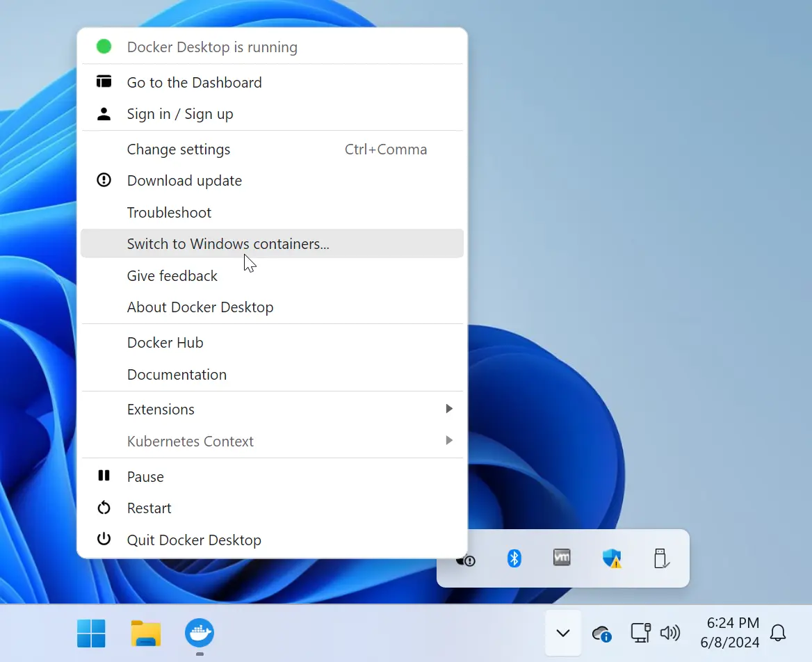
Task: Click Safely Remove Hardware USB icon
Action: tap(660, 558)
